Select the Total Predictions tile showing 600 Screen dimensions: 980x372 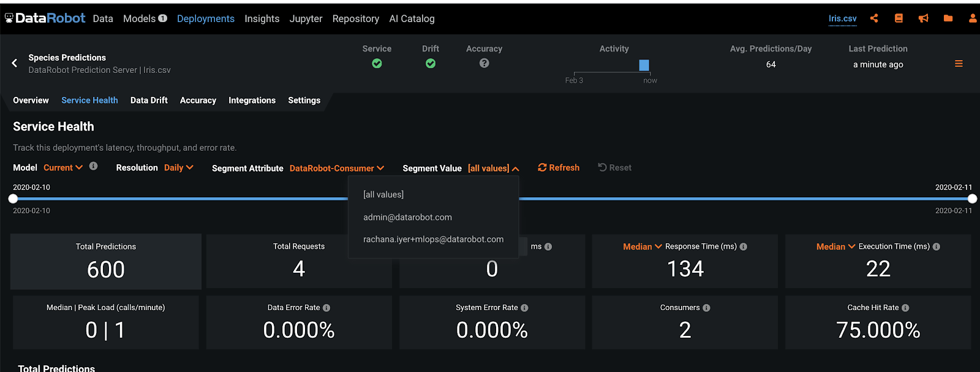point(106,262)
